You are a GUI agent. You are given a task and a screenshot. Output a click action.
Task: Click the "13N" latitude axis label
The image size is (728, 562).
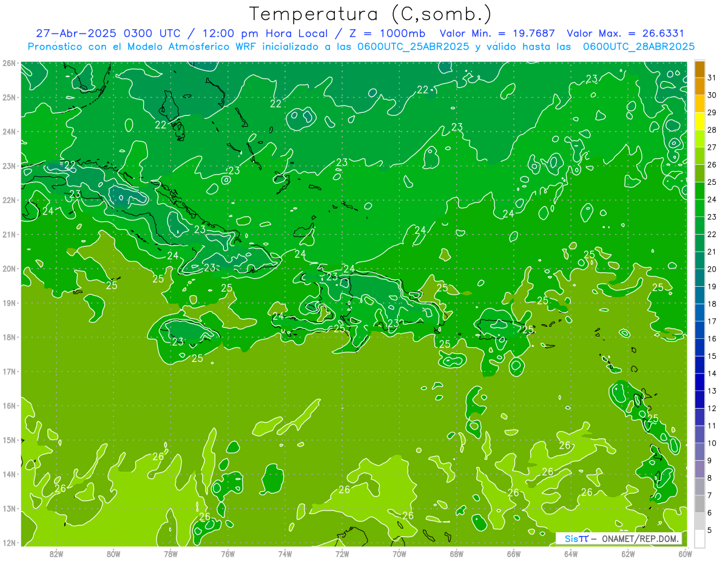pos(8,509)
